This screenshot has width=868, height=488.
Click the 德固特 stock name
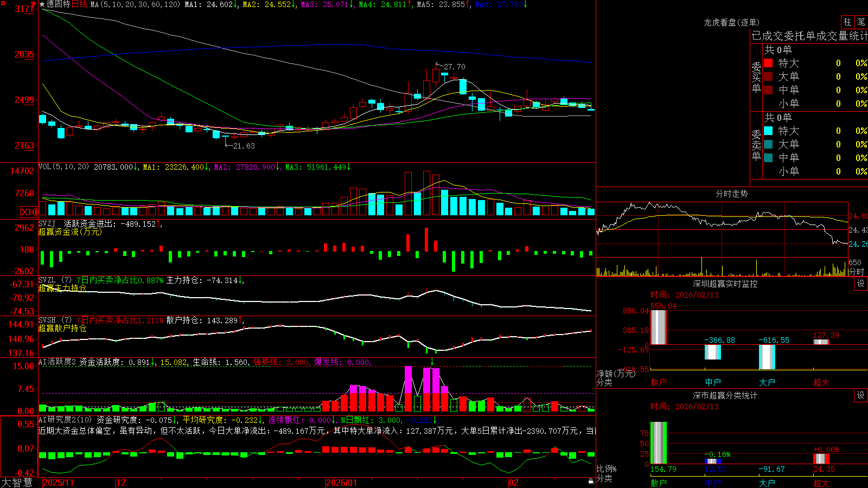[x=59, y=4]
